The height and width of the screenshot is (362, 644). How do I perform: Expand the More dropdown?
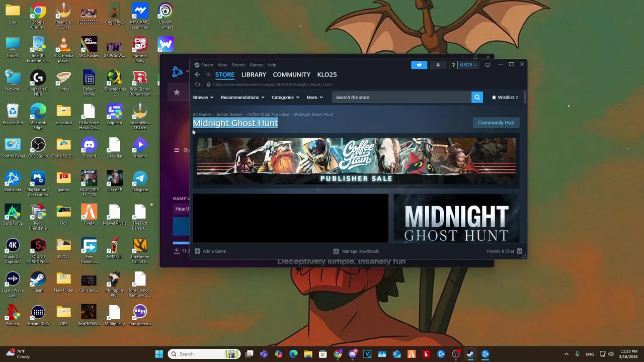coord(314,97)
